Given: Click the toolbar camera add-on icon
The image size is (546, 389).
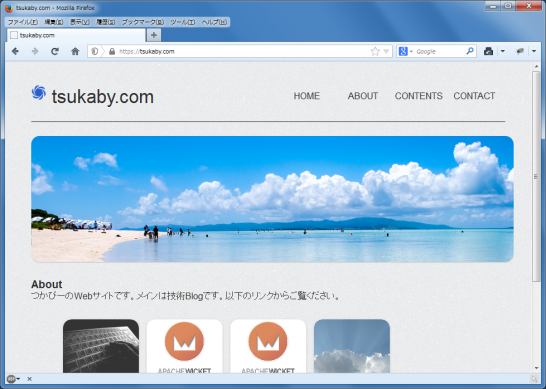Looking at the screenshot, I should [x=488, y=52].
